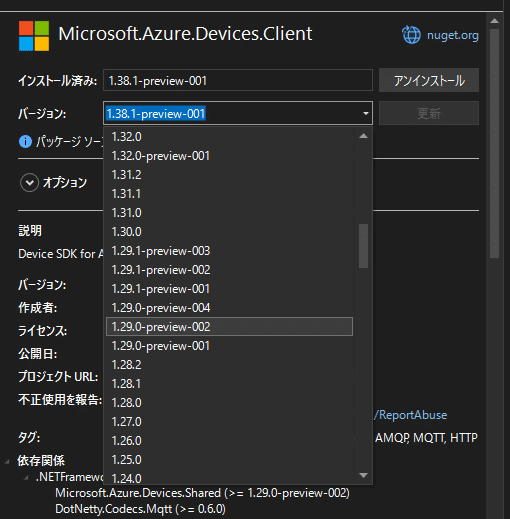Click the Microsoft.Azure.Devices.Shared dependency entry
The width and height of the screenshot is (510, 519).
coord(202,493)
